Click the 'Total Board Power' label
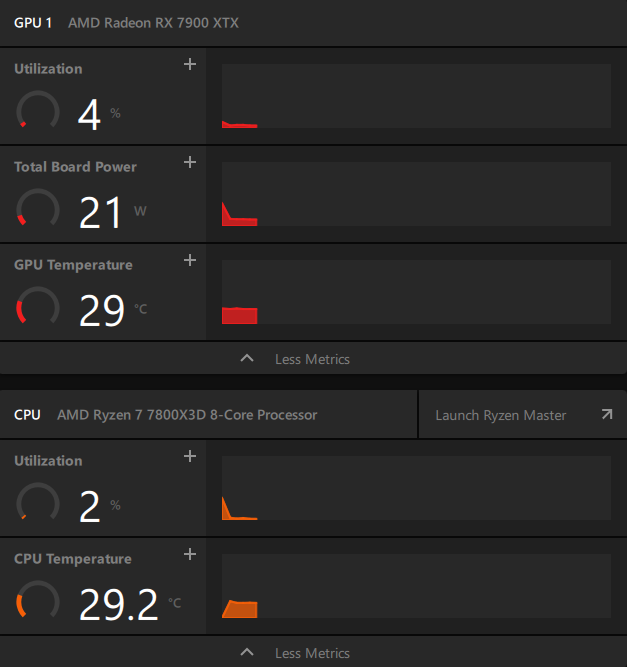Viewport: 627px width, 667px height. [x=75, y=167]
